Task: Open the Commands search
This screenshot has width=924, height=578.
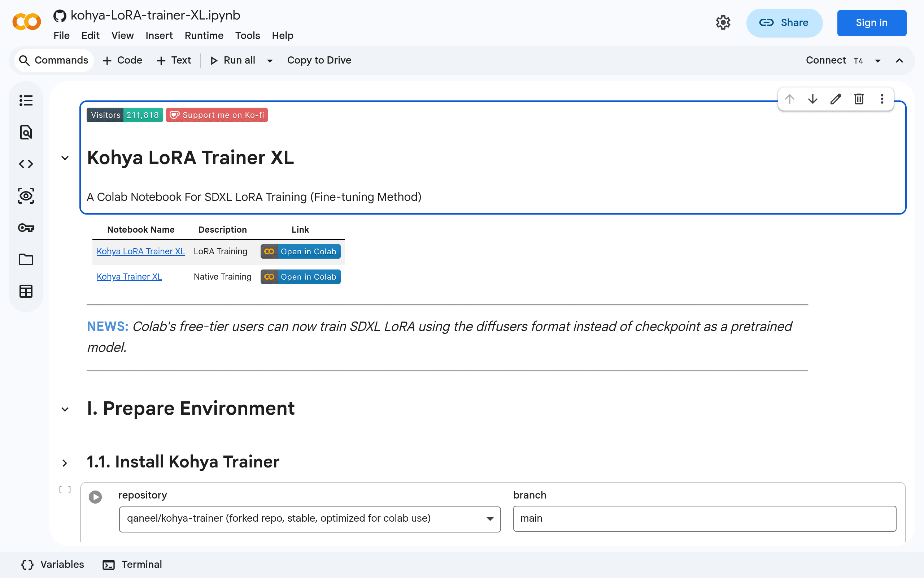Action: coord(54,60)
